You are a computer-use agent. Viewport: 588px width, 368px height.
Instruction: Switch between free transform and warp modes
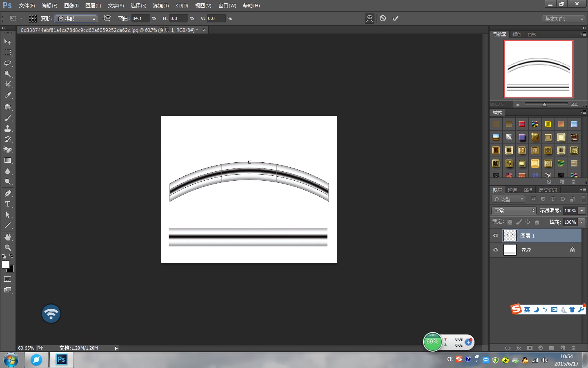point(369,18)
